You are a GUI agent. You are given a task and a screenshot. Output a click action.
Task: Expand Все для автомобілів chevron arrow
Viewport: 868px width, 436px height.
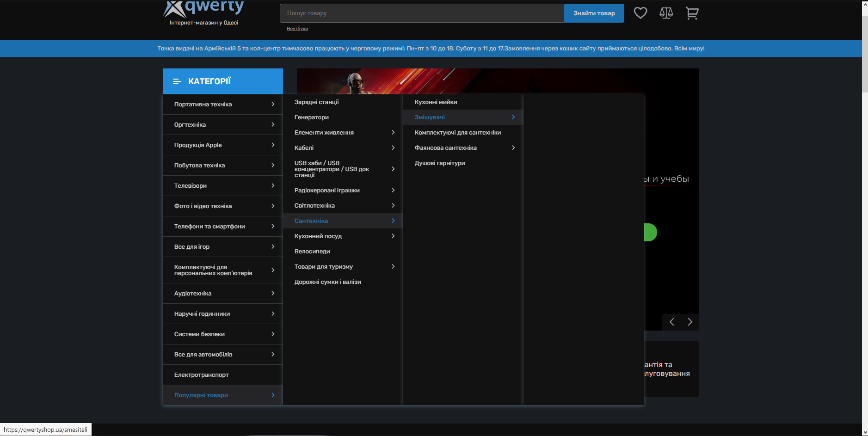[273, 355]
